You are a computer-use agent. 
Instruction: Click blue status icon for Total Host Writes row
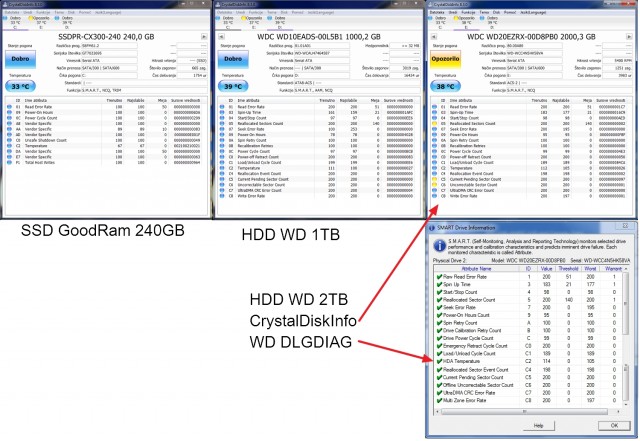click(x=9, y=163)
